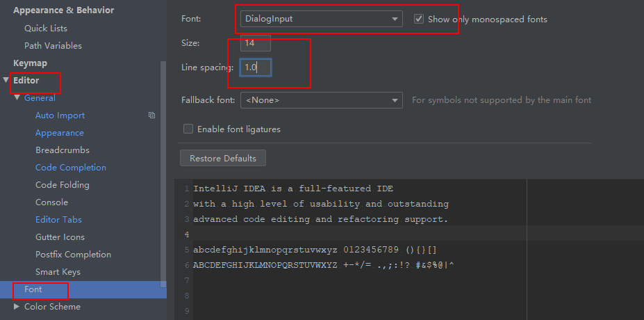Click the Restore Defaults button

tap(223, 159)
